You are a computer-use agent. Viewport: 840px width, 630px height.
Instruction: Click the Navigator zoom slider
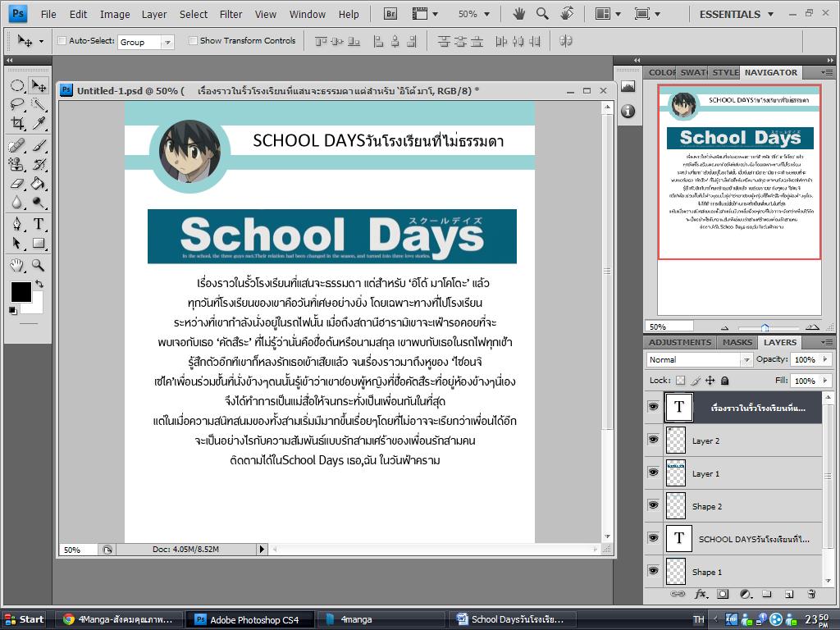click(767, 327)
